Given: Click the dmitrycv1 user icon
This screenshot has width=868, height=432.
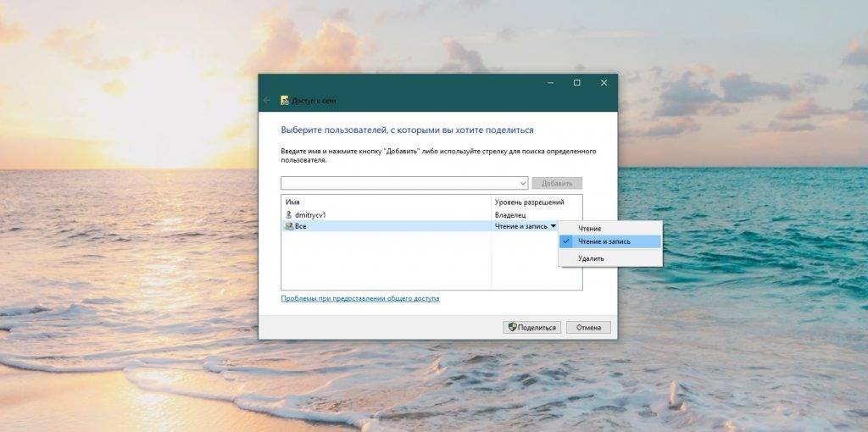Looking at the screenshot, I should [289, 215].
